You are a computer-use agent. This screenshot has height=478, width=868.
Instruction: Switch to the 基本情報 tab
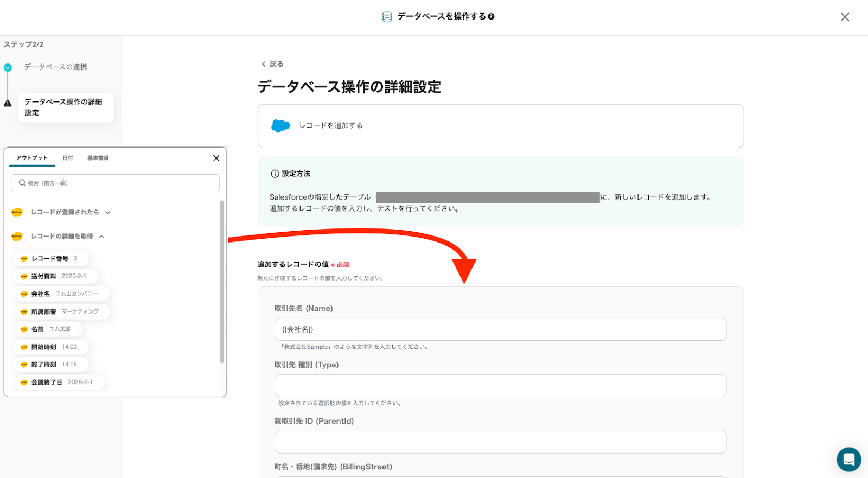tap(98, 158)
